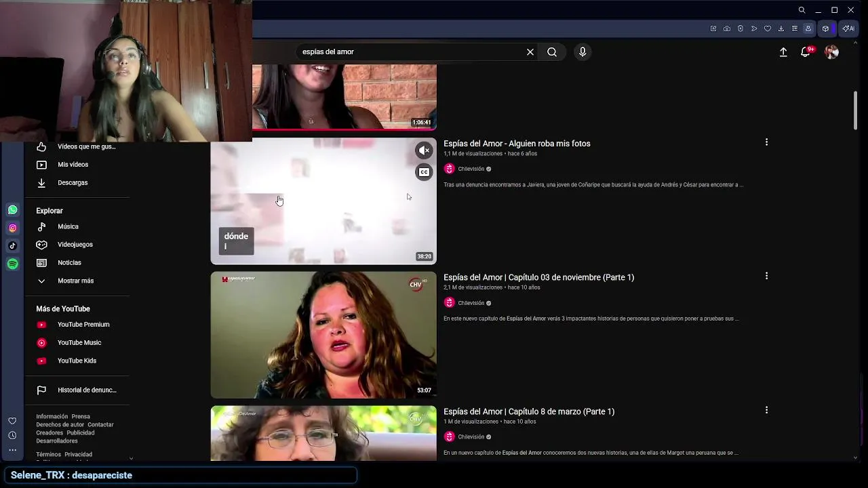
Task: Open Opera extensions cube icon
Action: 825,28
